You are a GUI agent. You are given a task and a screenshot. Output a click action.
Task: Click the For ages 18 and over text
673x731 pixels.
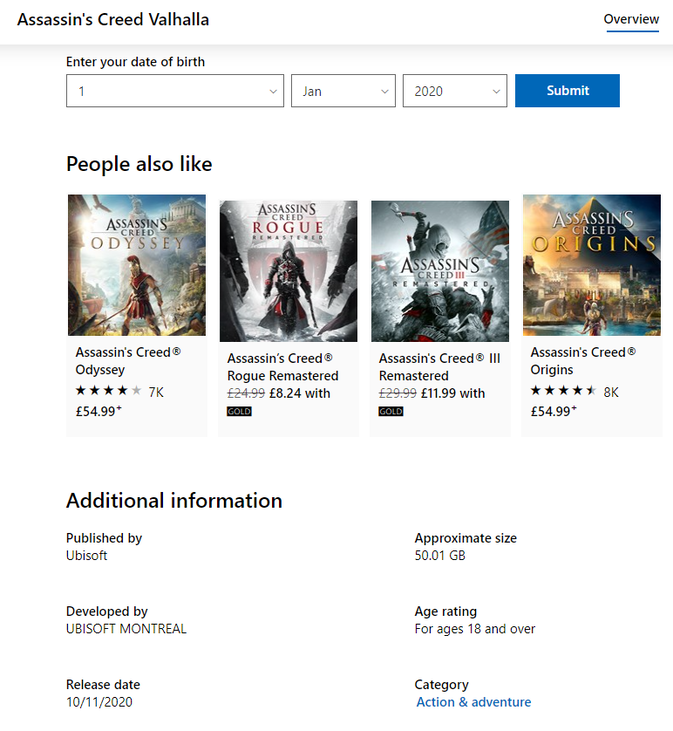point(475,628)
